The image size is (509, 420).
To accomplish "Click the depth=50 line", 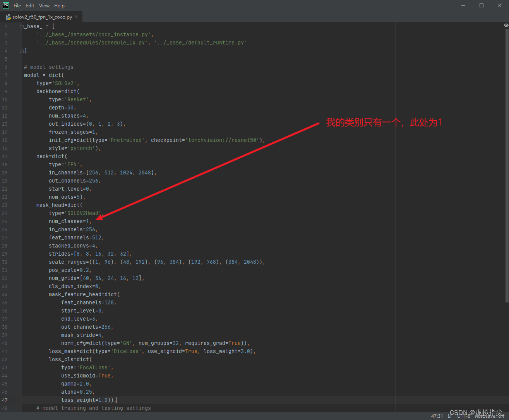I will (63, 108).
